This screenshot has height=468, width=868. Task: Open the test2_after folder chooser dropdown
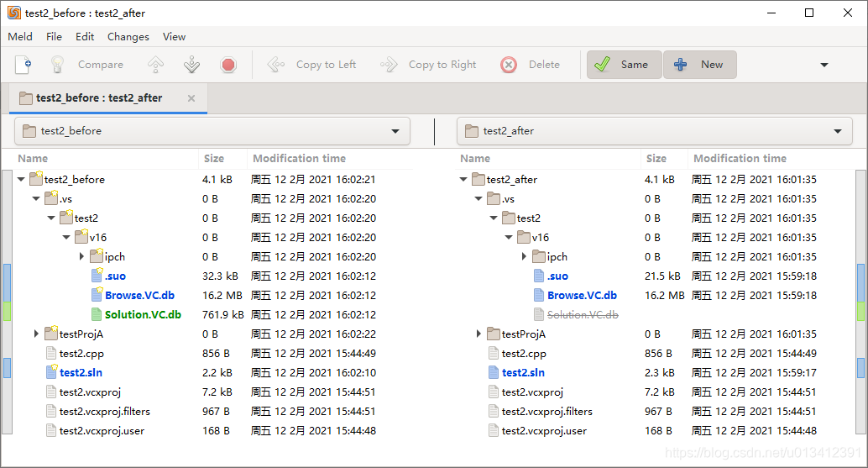pyautogui.click(x=654, y=131)
